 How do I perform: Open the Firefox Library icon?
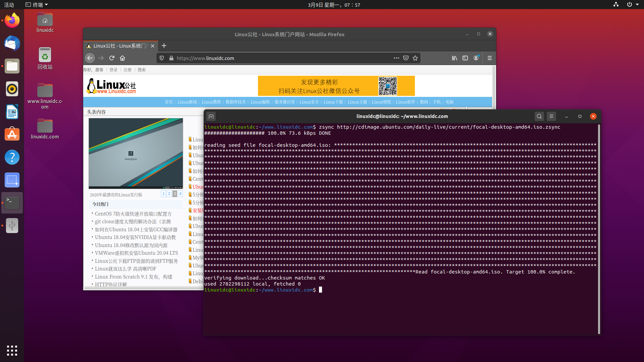tap(454, 58)
